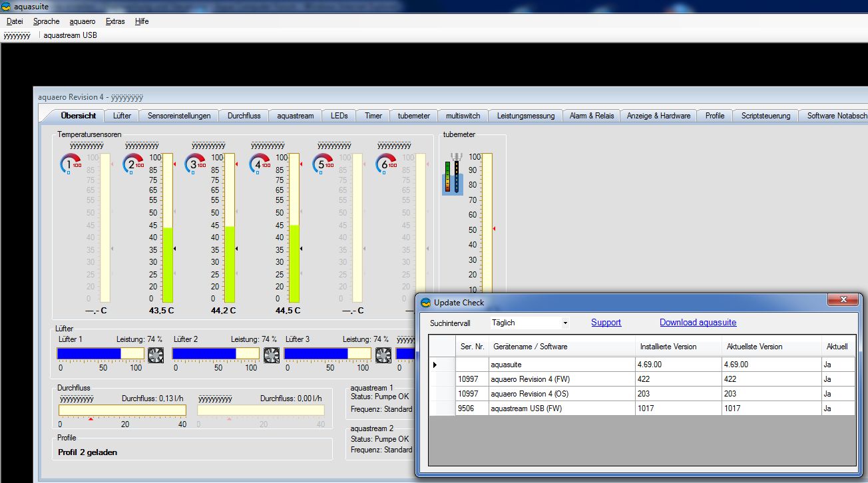Click the temperature sensor 1 gauge icon
868x483 pixels.
[x=71, y=164]
